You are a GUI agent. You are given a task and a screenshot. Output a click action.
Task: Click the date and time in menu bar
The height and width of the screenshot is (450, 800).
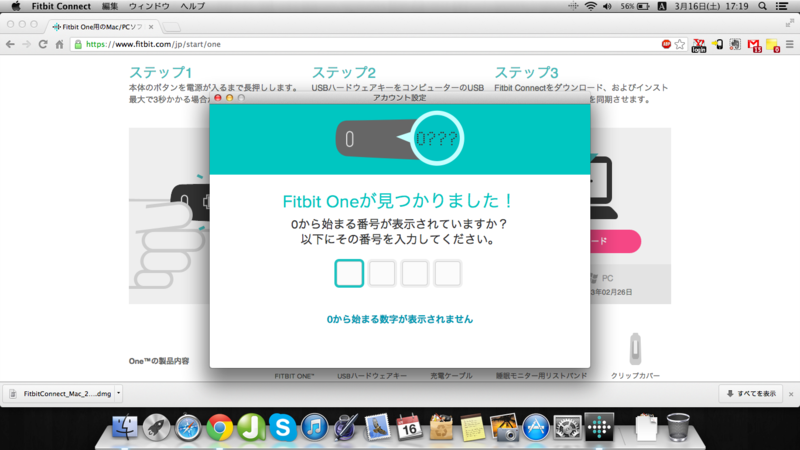[711, 6]
